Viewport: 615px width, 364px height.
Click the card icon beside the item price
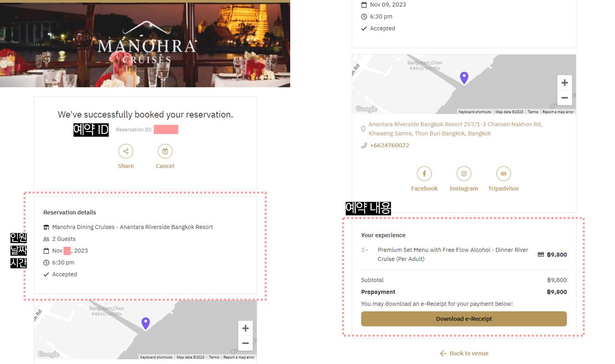tap(541, 255)
